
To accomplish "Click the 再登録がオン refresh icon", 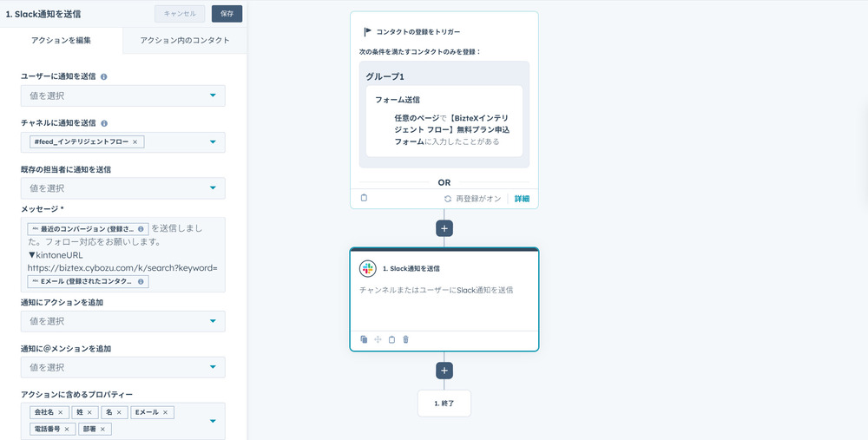I will pos(448,199).
